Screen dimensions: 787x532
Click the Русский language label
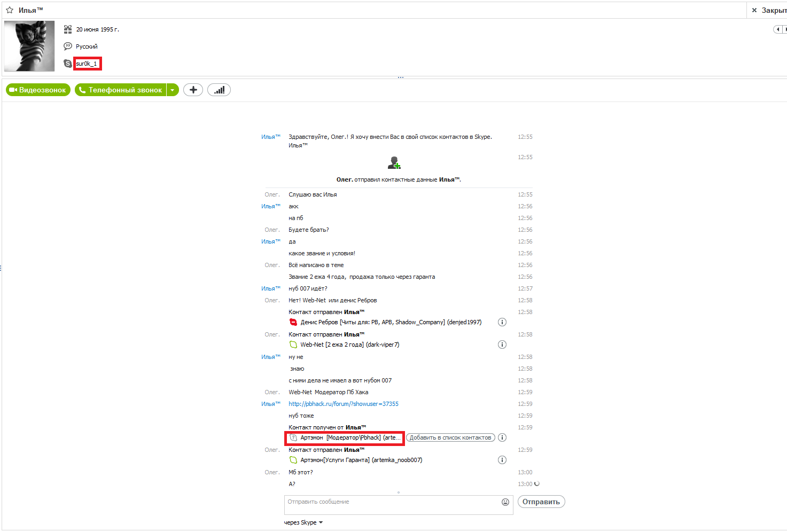pos(87,46)
